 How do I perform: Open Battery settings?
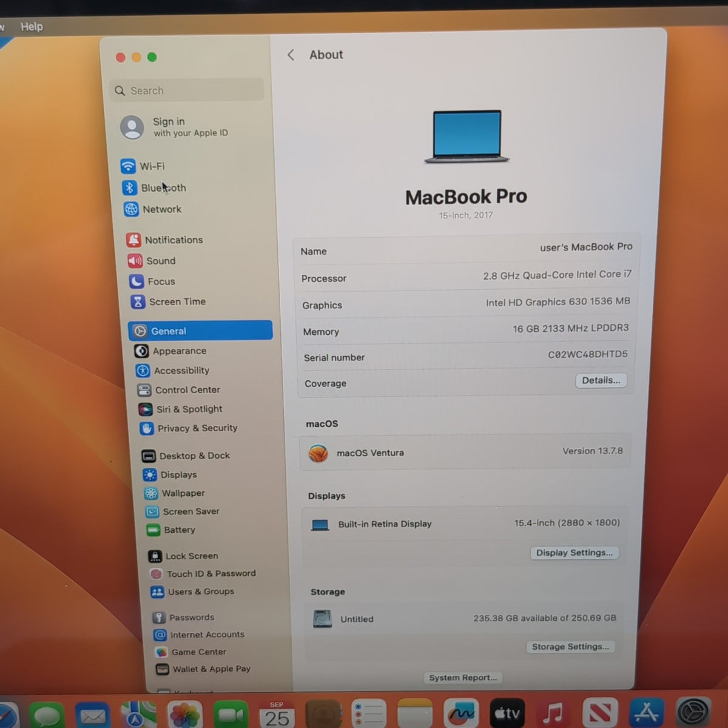171,530
